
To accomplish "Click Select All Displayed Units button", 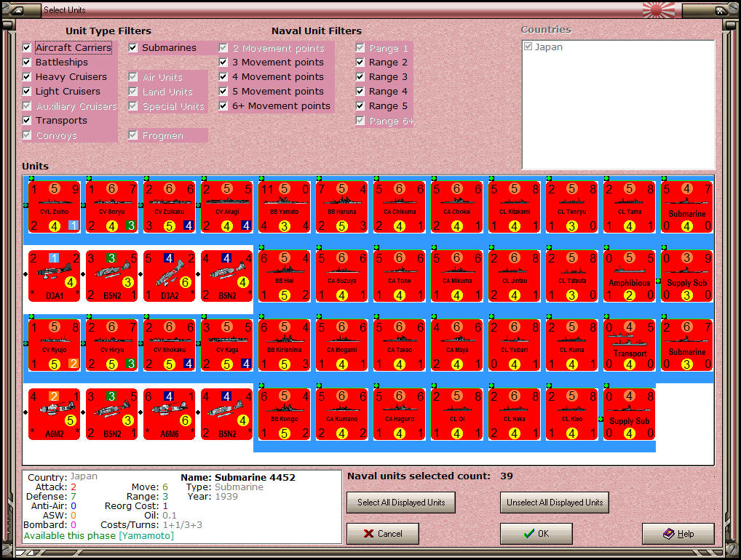I will (x=401, y=503).
